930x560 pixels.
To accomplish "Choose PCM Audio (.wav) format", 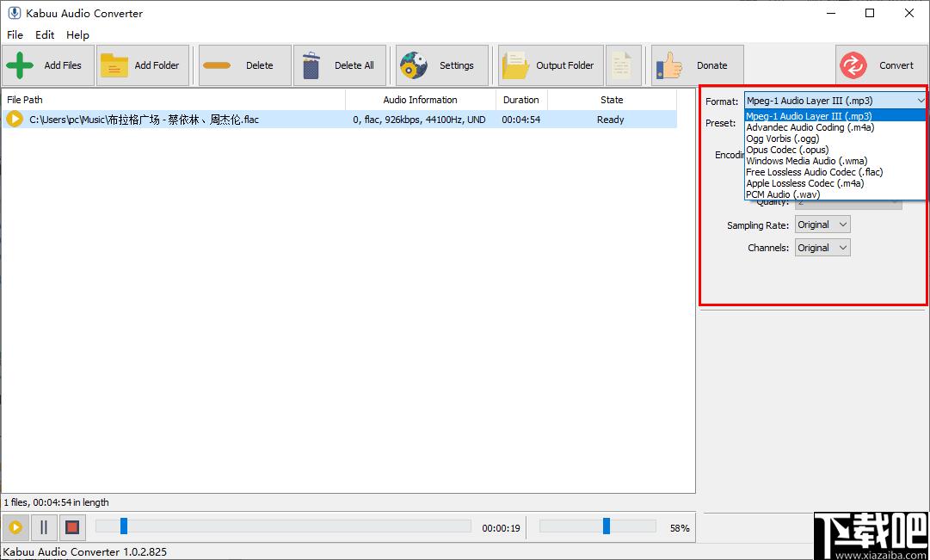I will click(x=835, y=194).
